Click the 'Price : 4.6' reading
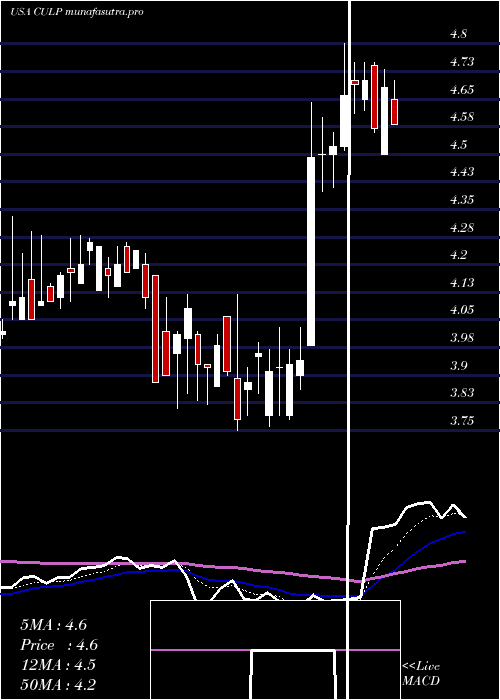This screenshot has width=500, height=700. tap(59, 645)
